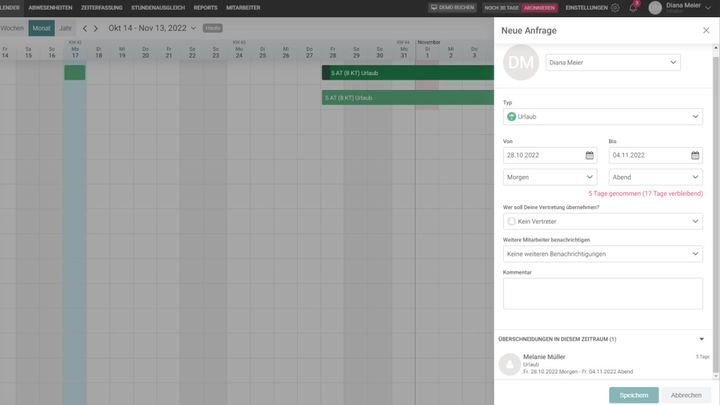Click the notifications bell icon
The height and width of the screenshot is (405, 720).
click(x=632, y=8)
